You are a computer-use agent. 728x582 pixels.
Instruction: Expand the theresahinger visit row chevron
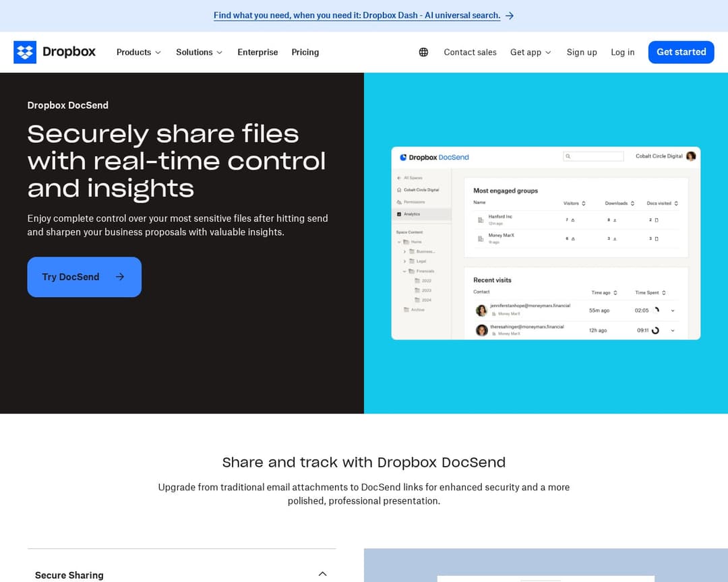pyautogui.click(x=673, y=331)
